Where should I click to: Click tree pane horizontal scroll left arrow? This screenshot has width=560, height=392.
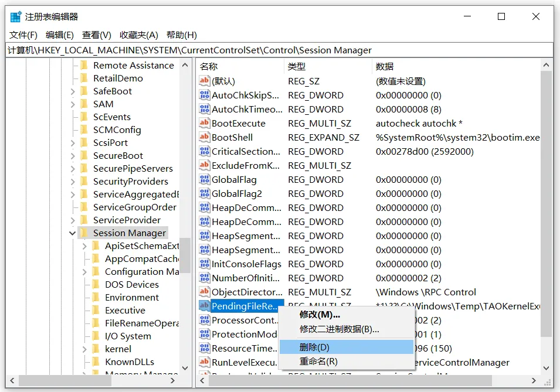(x=12, y=381)
